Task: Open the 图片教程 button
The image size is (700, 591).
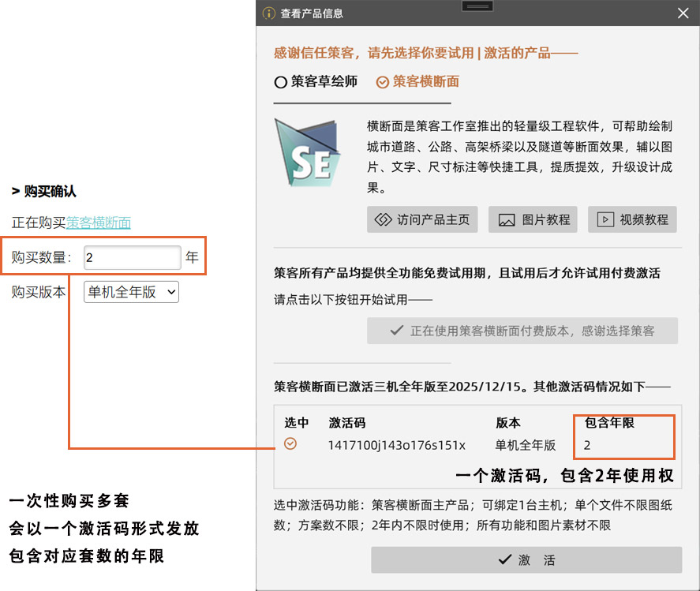Action: point(533,219)
